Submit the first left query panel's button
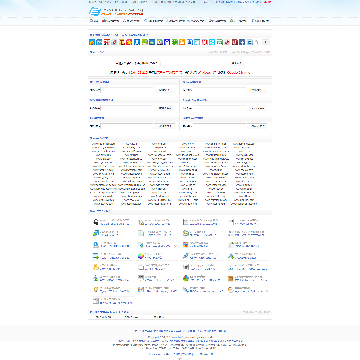Viewport: 360px width, 360px height. click(165, 90)
